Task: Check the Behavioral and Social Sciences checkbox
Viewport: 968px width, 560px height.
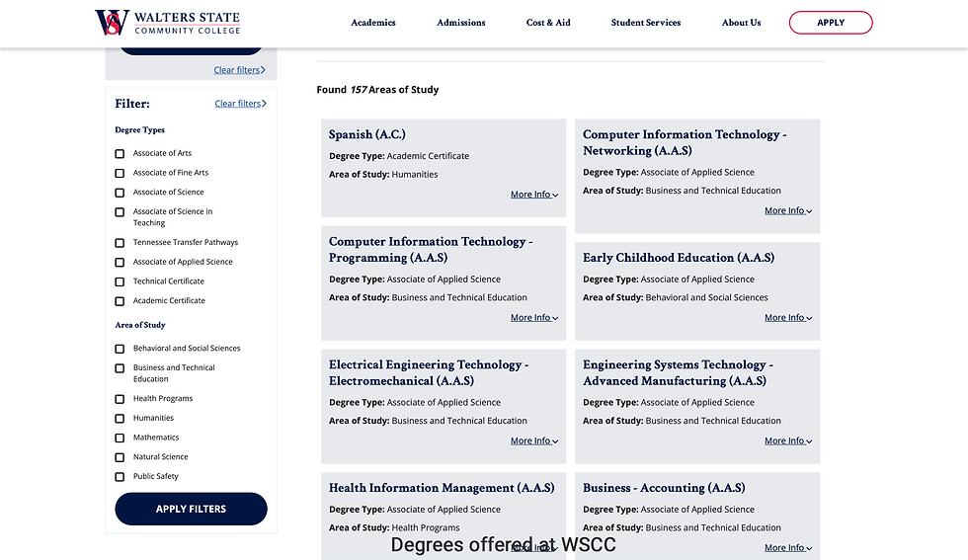Action: 120,349
